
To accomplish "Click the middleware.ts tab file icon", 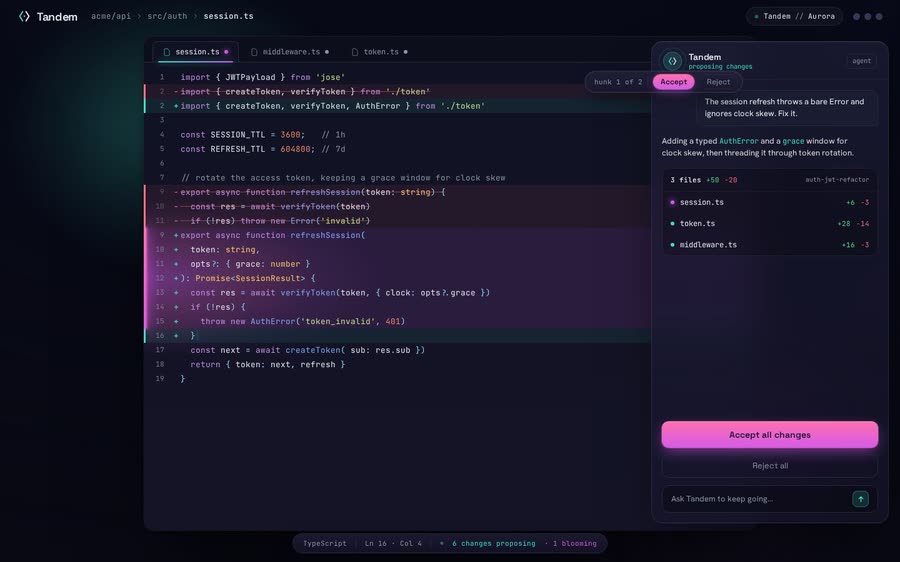I will click(254, 52).
